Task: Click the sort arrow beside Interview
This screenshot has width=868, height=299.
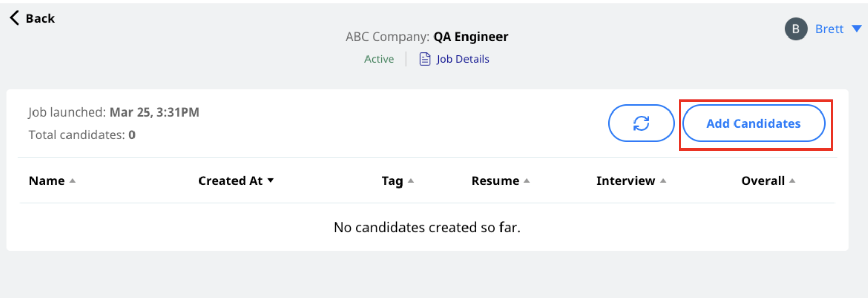Action: [x=663, y=181]
